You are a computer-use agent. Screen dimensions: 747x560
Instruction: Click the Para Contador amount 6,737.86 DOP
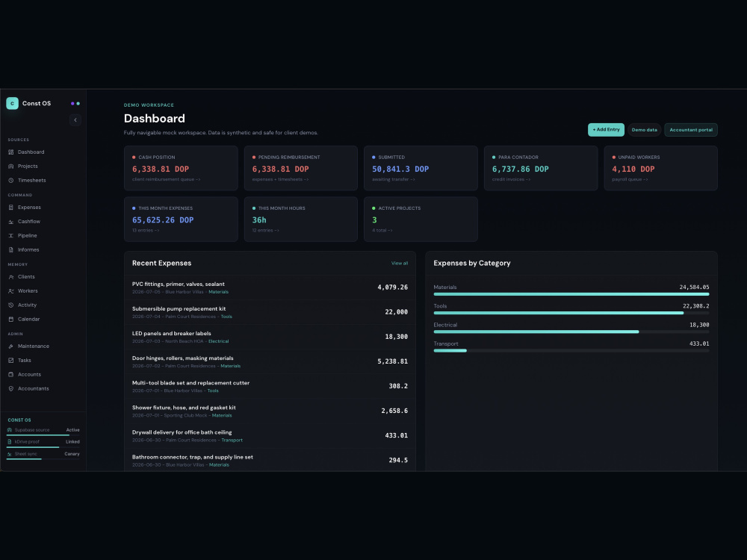[x=520, y=169]
